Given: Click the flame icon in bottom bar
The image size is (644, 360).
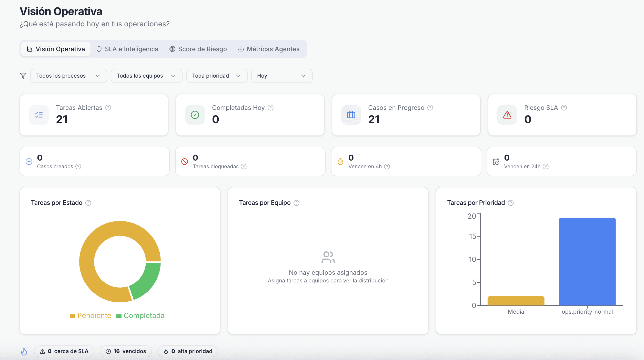Looking at the screenshot, I should [x=24, y=352].
